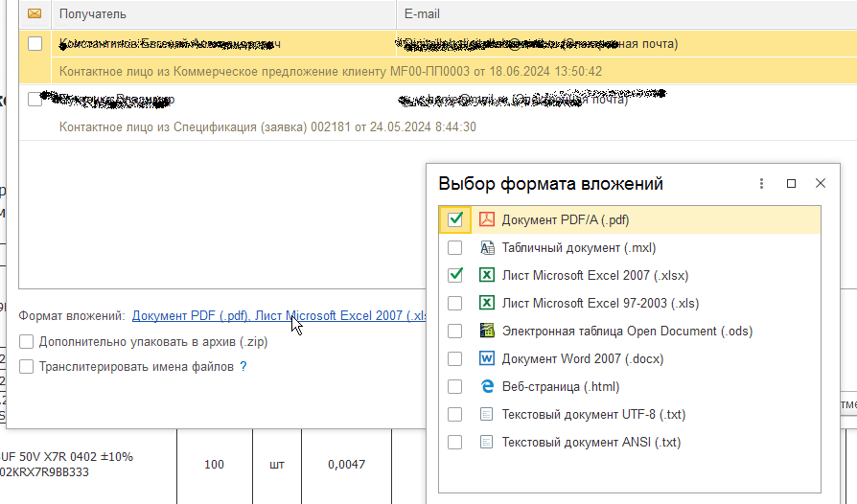Click the Open Document (.ods) icon
This screenshot has width=857, height=504.
tap(486, 331)
